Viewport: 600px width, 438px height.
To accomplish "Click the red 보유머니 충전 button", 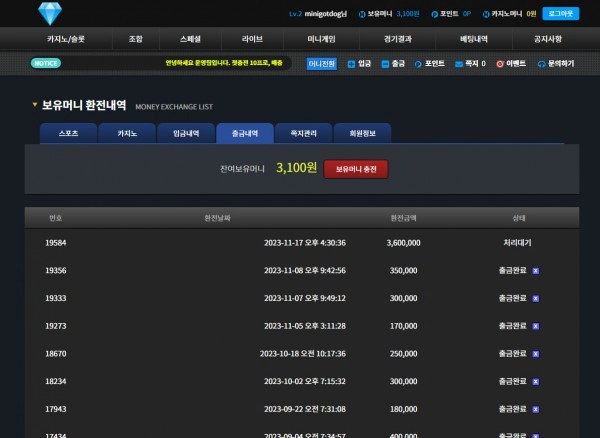I will (356, 169).
